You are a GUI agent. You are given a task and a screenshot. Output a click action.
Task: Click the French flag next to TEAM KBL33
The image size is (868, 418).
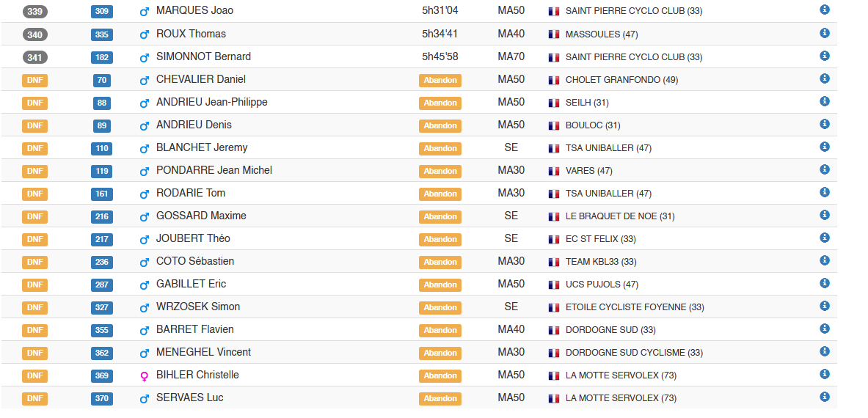553,262
